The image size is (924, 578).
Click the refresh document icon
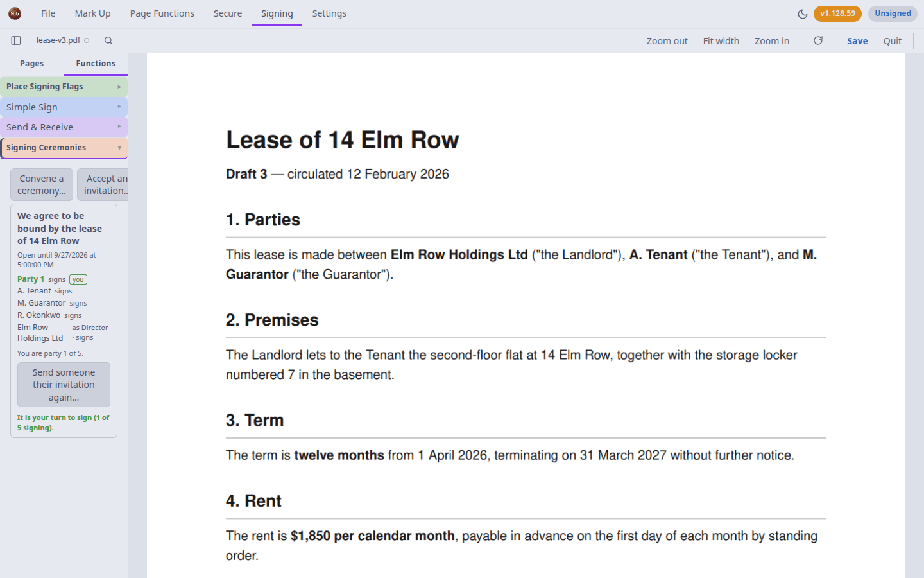click(x=818, y=40)
